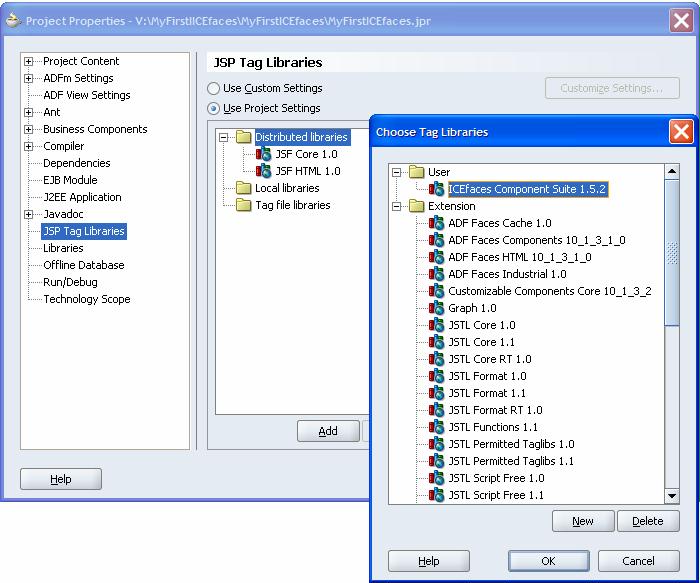Select J2EE Application in the properties tree

tap(82, 197)
